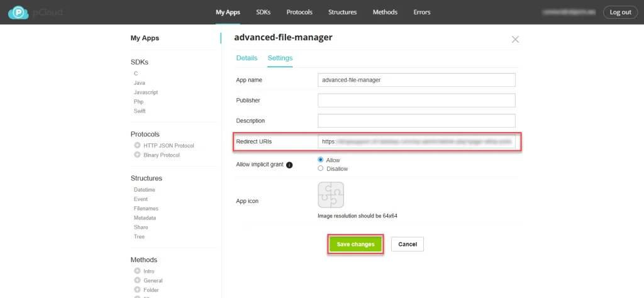The height and width of the screenshot is (298, 644).
Task: Expand HTTP JSON Protocol plus icon
Action: (137, 145)
